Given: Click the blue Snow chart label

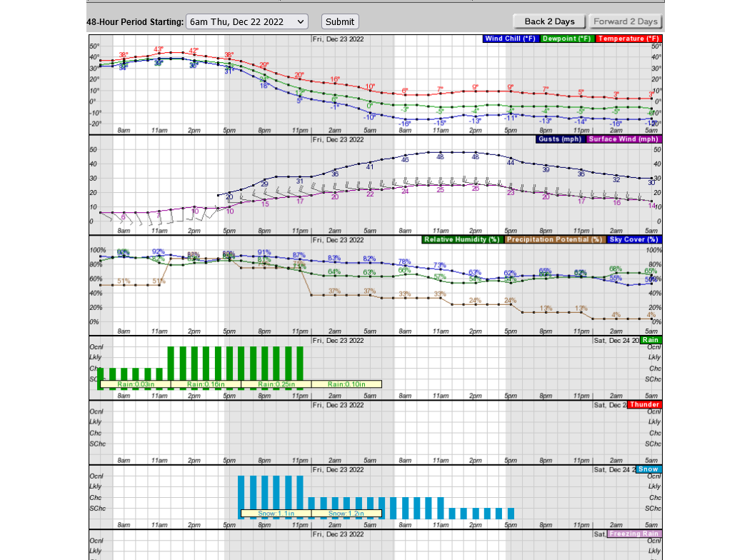Looking at the screenshot, I should pyautogui.click(x=648, y=469).
